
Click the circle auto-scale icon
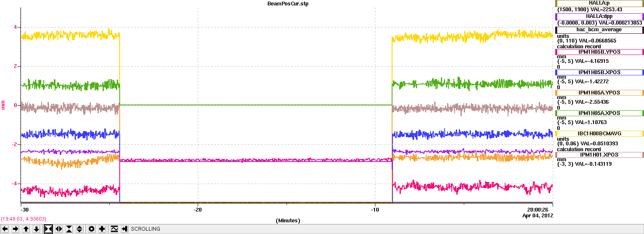(x=91, y=229)
